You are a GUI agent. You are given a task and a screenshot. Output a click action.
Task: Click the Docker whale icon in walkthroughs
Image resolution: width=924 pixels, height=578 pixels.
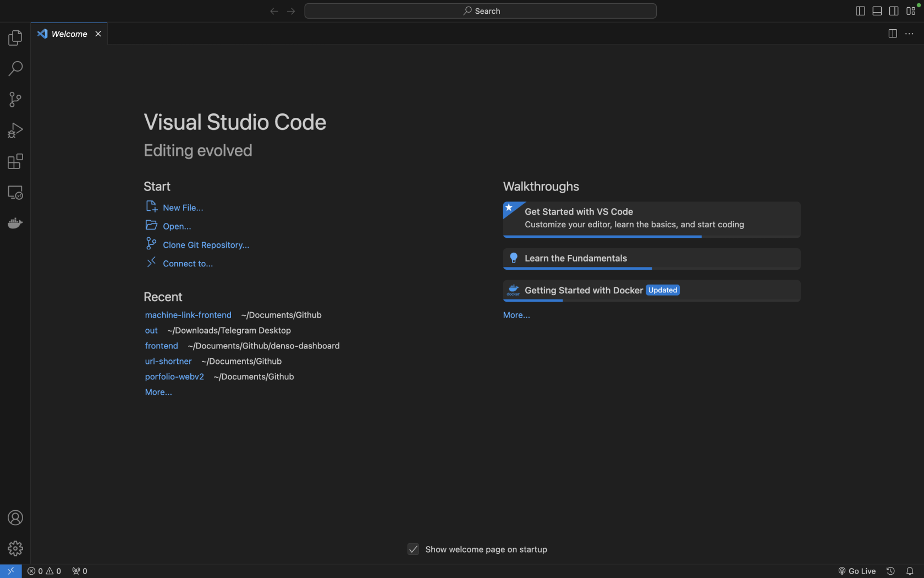[x=513, y=290]
